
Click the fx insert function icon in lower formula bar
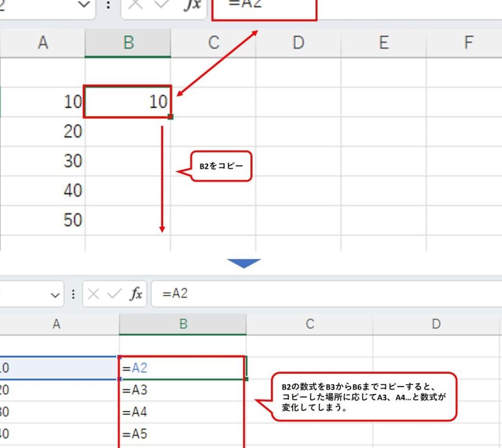coord(136,294)
